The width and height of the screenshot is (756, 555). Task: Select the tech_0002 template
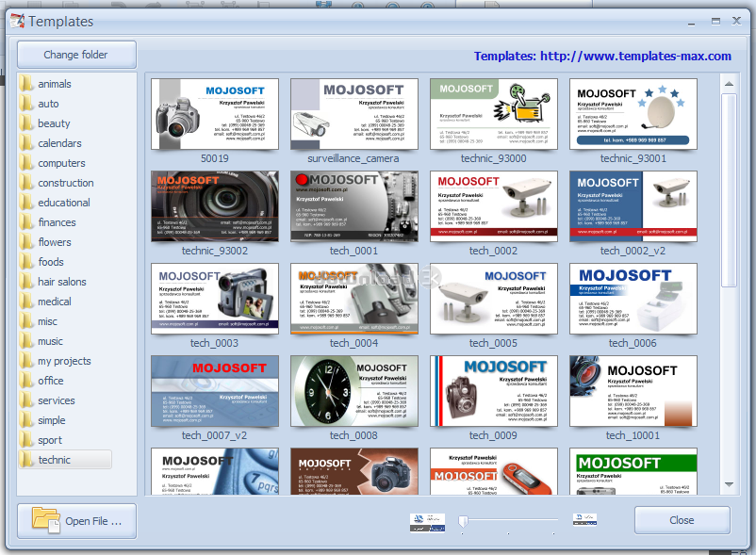click(494, 206)
